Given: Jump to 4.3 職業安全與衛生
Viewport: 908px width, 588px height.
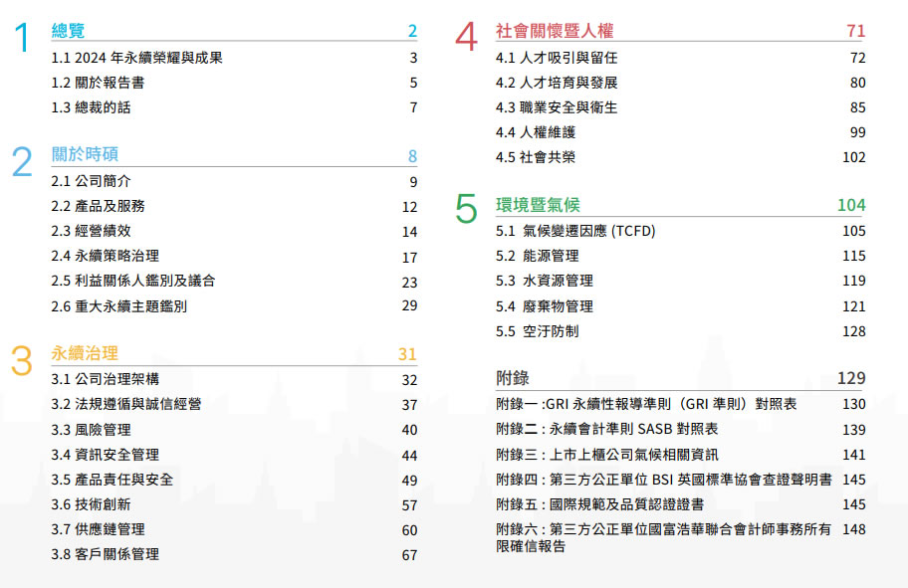Looking at the screenshot, I should point(557,107).
